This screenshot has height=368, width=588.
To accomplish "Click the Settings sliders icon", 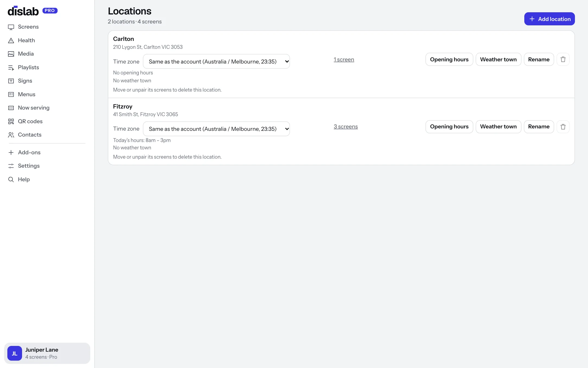I will click(11, 166).
